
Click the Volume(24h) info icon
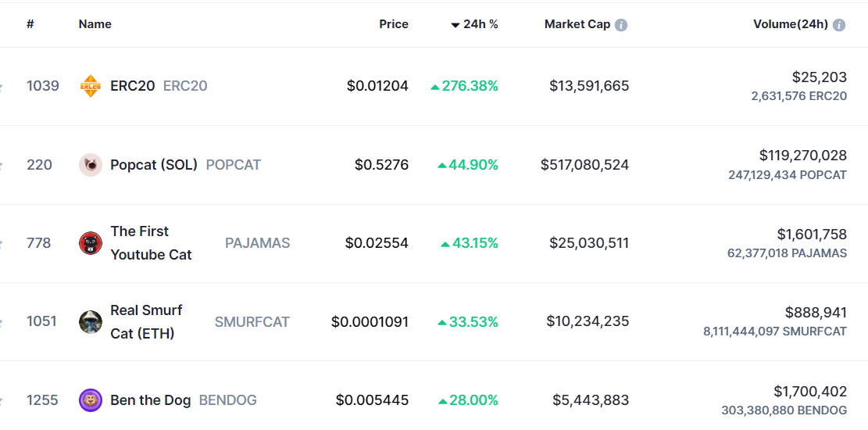(839, 25)
